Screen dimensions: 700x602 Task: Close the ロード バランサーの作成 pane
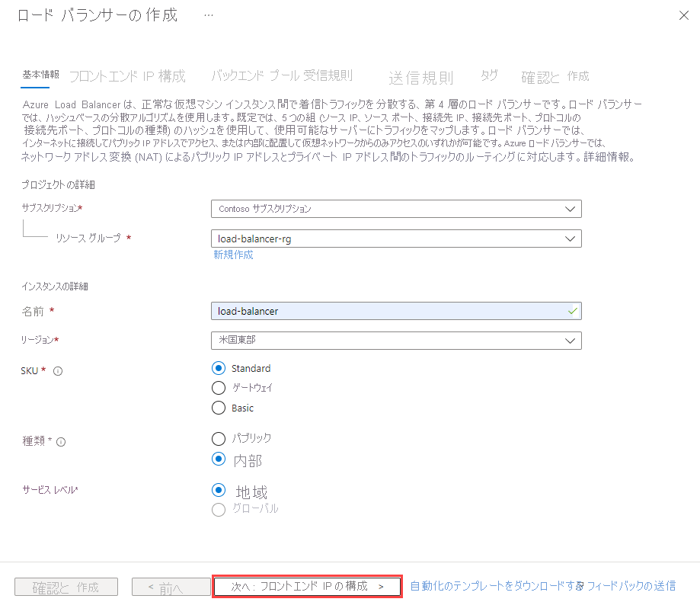tap(683, 16)
